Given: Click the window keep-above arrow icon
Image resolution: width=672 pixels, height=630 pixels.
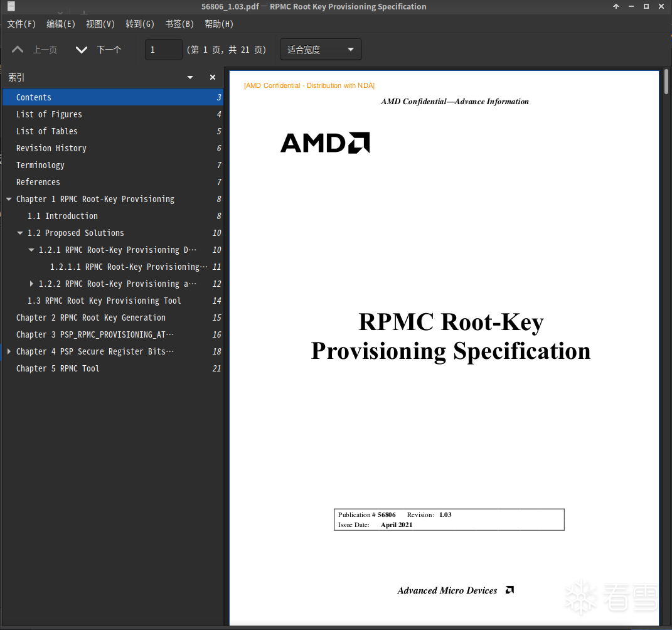Looking at the screenshot, I should (616, 6).
